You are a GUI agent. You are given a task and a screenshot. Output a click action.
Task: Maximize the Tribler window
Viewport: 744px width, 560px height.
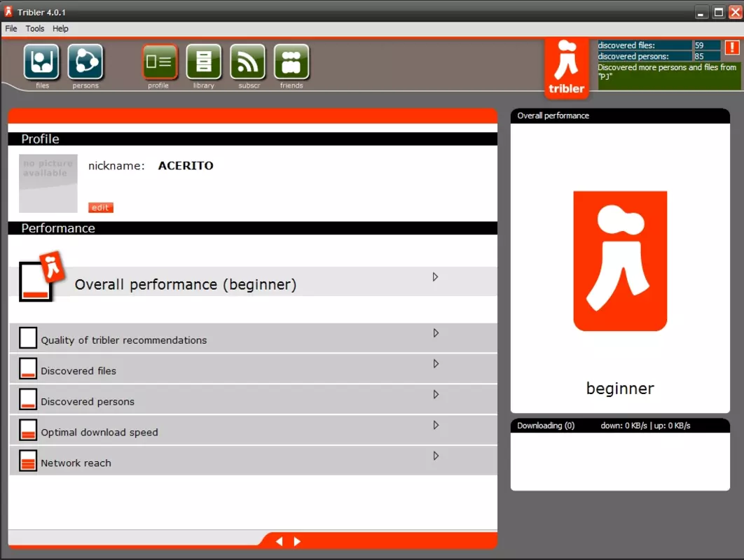point(718,12)
